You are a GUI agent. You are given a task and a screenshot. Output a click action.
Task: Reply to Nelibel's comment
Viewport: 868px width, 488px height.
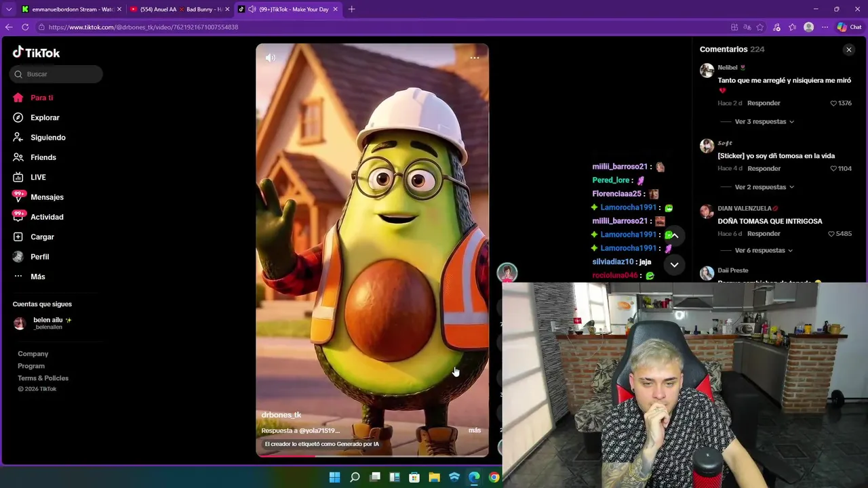764,103
